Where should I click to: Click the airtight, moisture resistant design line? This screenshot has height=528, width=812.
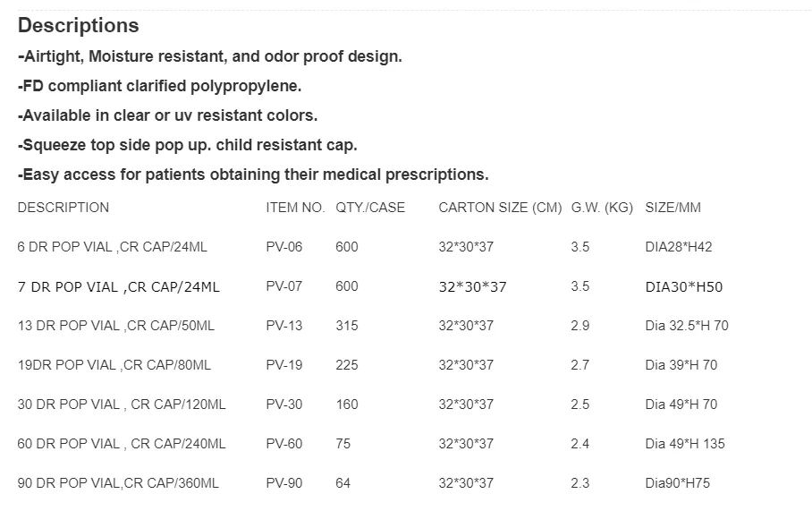pos(210,56)
